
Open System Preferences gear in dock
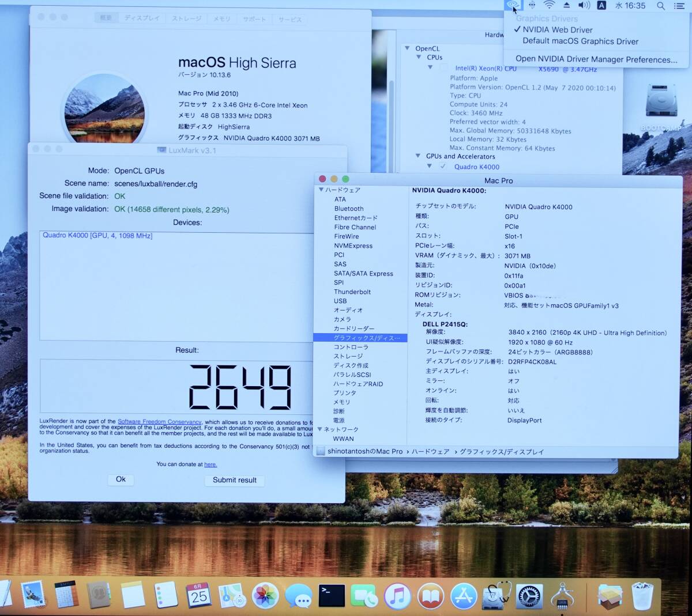pos(529,596)
